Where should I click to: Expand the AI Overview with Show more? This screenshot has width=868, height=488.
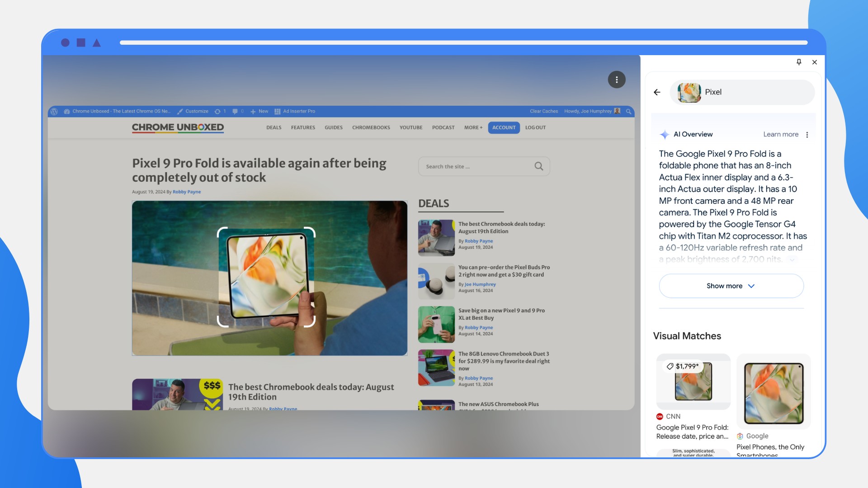click(731, 286)
